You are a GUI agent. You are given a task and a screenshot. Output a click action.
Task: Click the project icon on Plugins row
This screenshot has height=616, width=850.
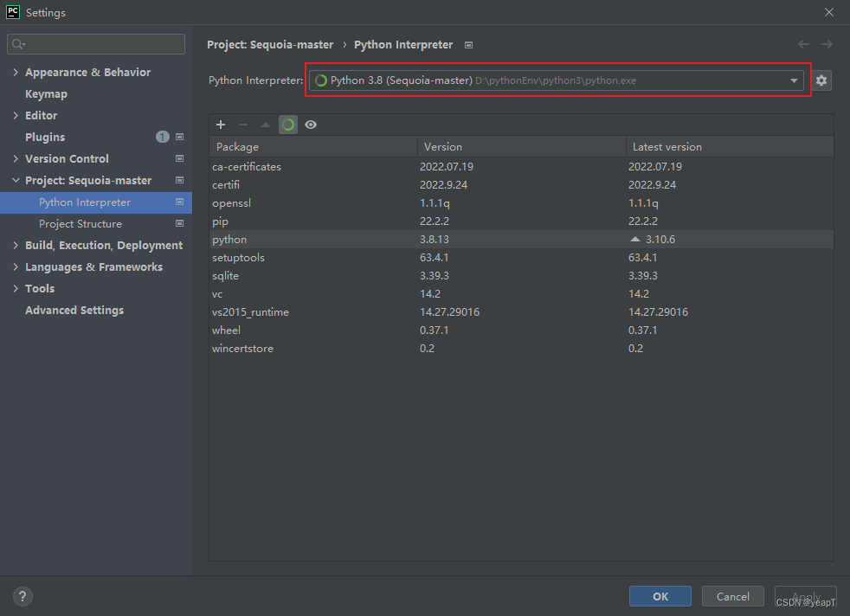point(179,137)
